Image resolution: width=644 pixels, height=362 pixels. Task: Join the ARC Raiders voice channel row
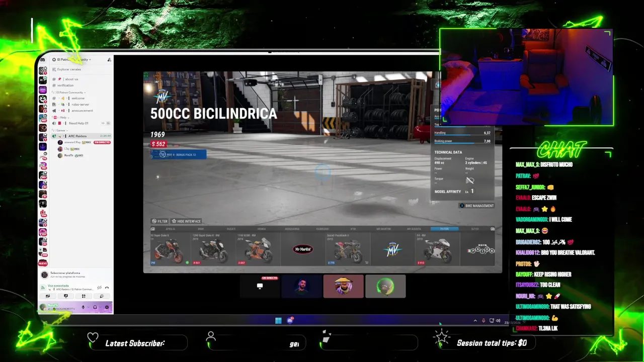pyautogui.click(x=82, y=136)
